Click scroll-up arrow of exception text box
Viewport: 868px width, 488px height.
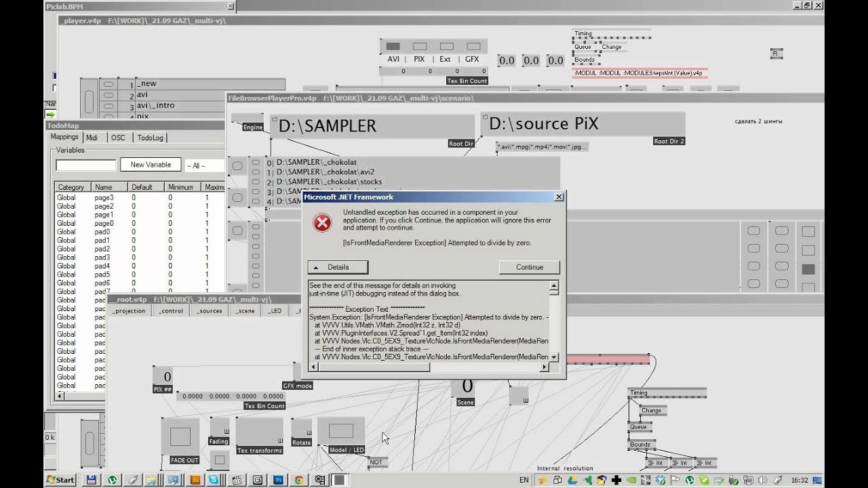tap(554, 286)
